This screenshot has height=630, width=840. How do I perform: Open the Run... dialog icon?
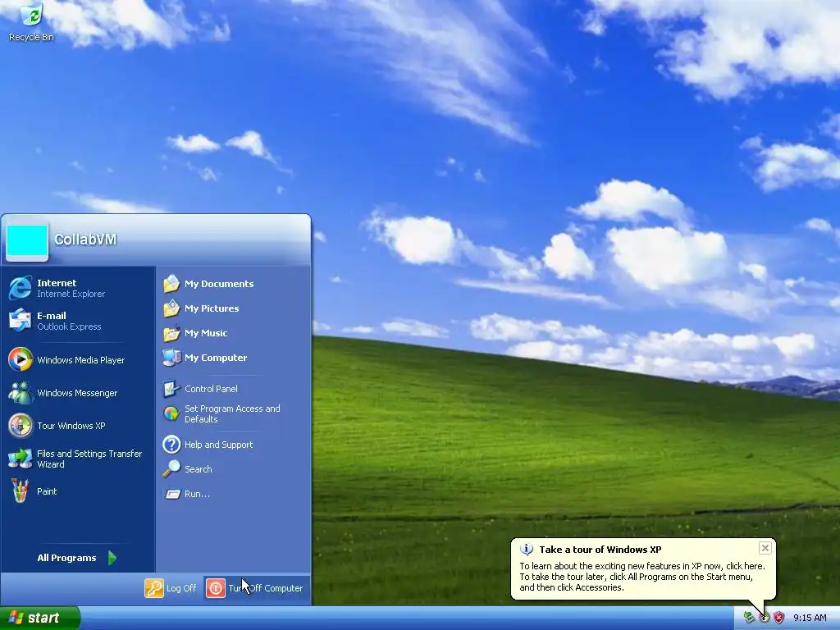[172, 493]
